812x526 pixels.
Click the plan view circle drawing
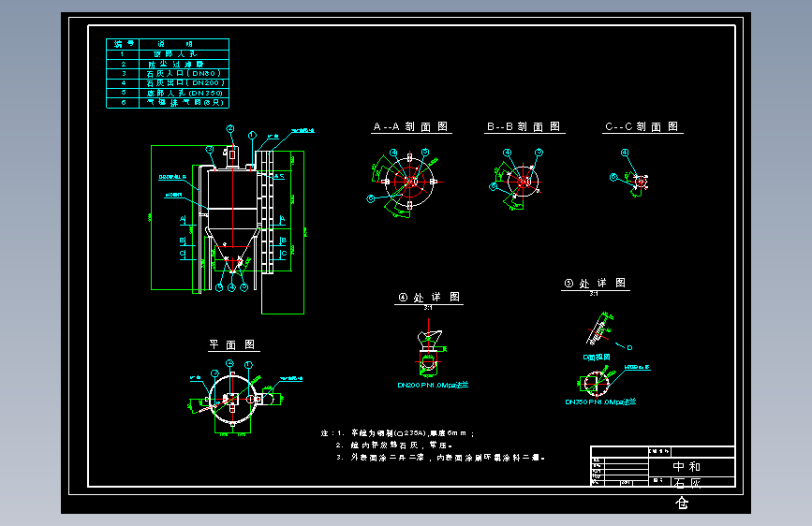tap(232, 399)
